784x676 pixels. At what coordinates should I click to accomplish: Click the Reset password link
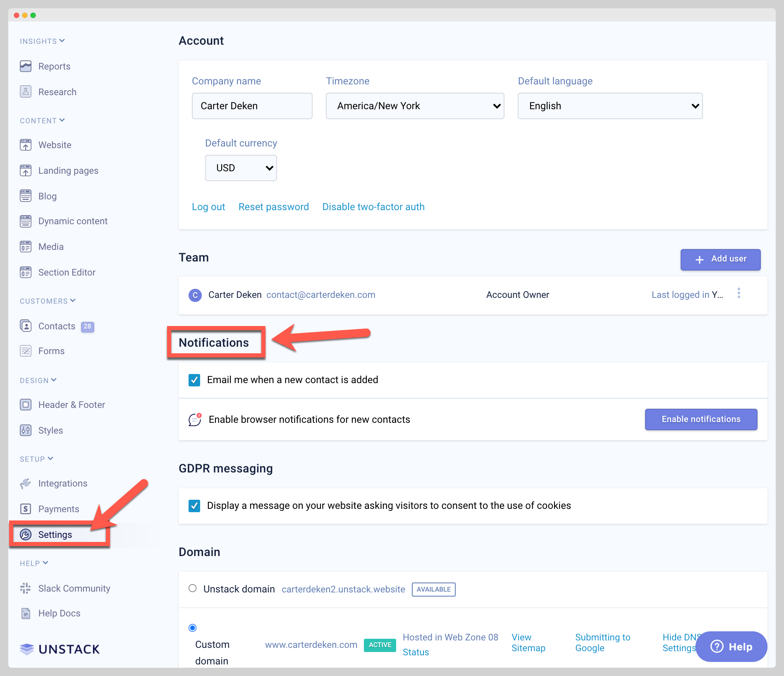pyautogui.click(x=273, y=207)
